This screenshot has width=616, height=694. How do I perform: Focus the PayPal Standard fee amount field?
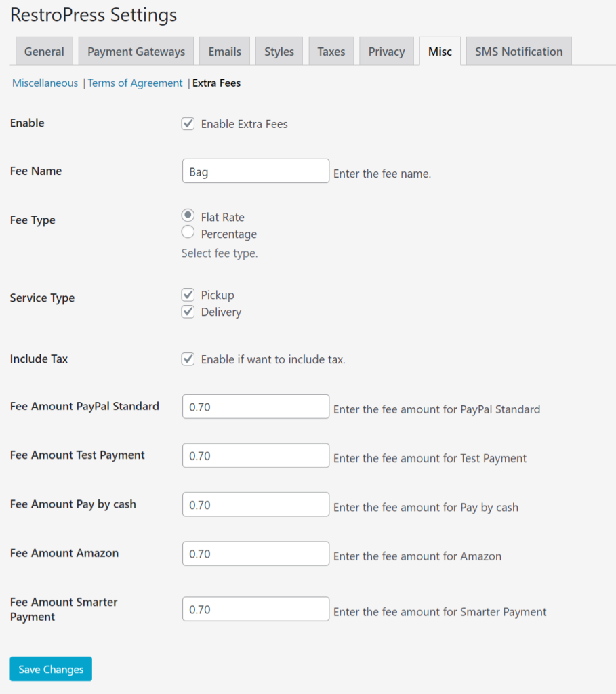(255, 407)
